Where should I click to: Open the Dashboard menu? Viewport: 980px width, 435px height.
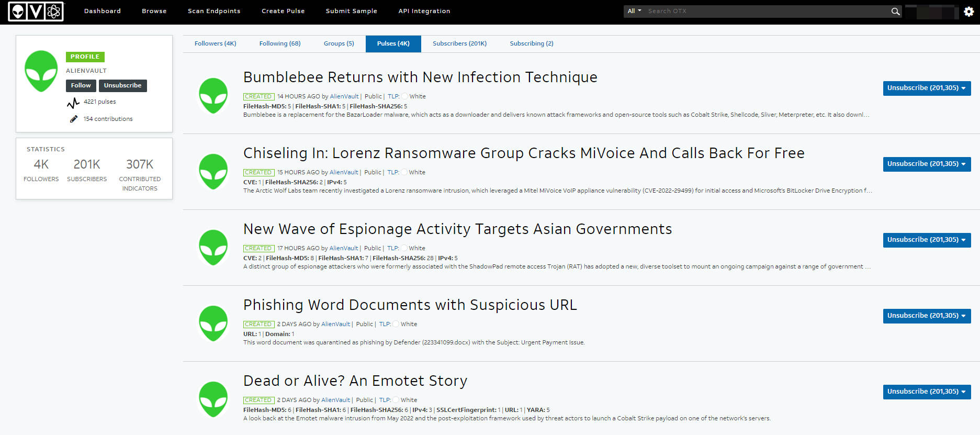tap(103, 11)
